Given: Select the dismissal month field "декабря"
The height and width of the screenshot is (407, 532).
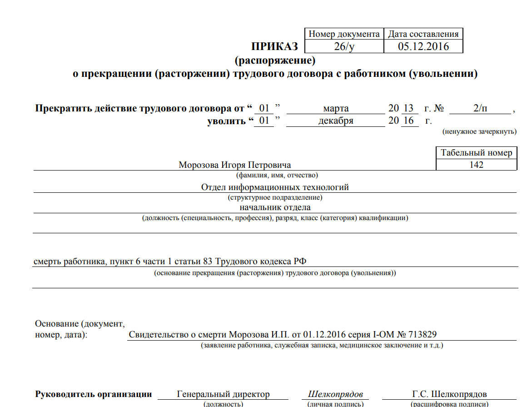Looking at the screenshot, I should click(336, 121).
